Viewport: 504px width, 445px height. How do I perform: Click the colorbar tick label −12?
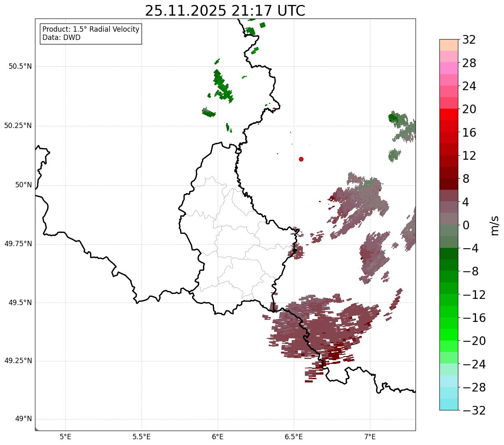click(474, 295)
